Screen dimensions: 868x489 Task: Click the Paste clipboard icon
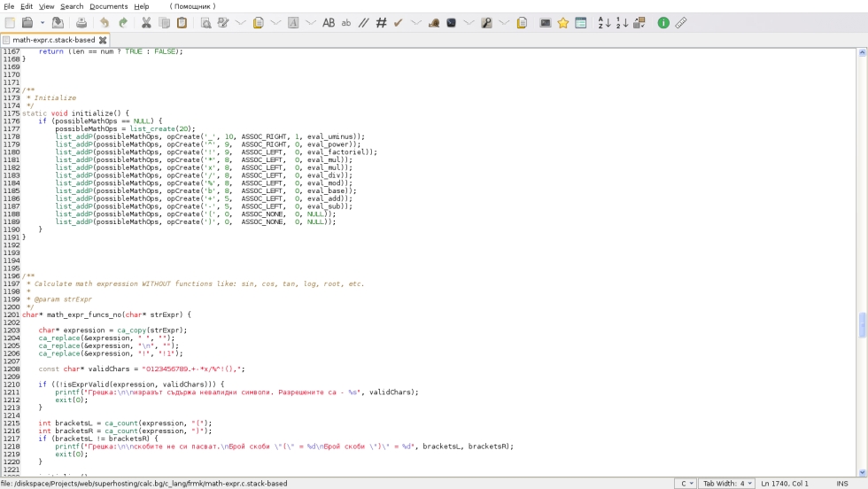pos(182,23)
